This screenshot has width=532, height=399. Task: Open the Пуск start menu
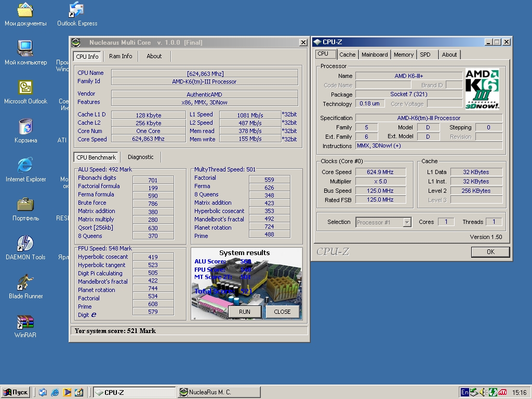16,392
